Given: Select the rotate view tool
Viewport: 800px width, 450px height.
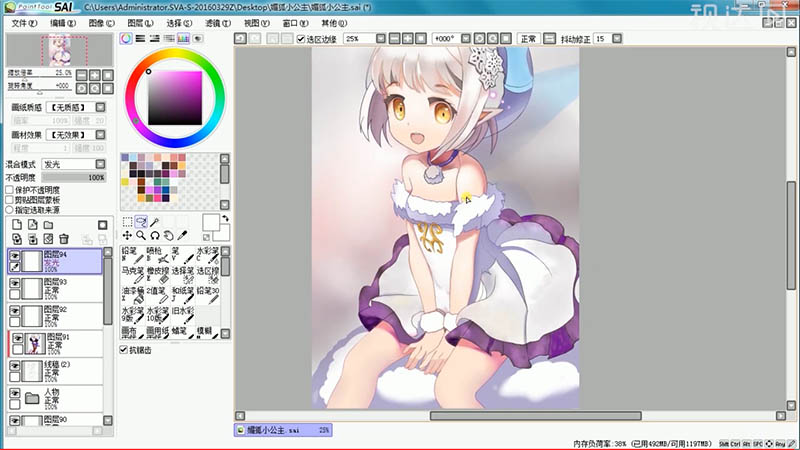Looking at the screenshot, I should coord(155,235).
